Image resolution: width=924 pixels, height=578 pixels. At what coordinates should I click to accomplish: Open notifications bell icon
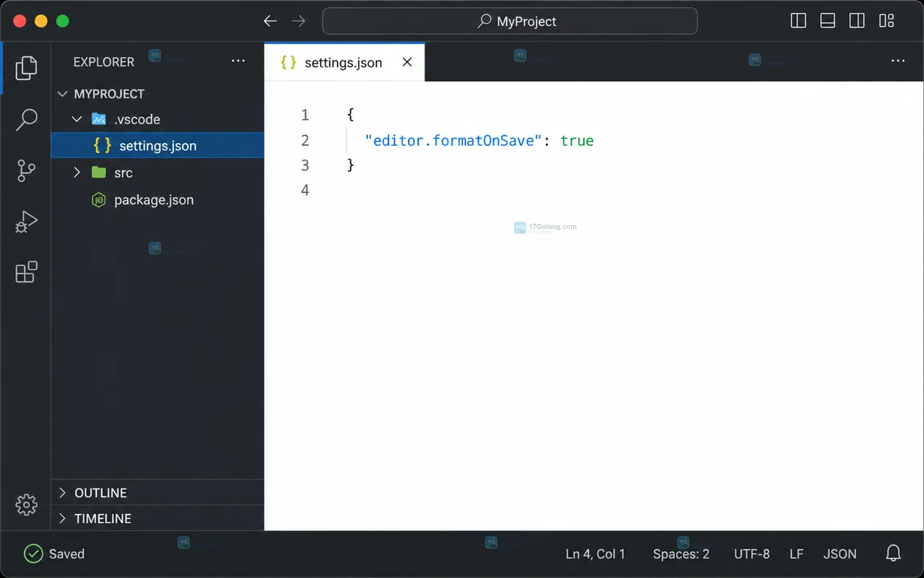click(x=894, y=553)
